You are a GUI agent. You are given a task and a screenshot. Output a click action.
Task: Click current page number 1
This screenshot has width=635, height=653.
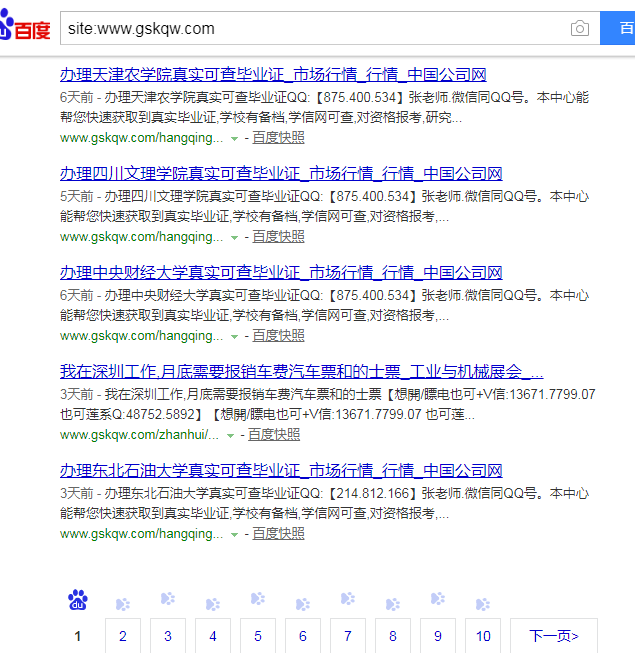(x=77, y=636)
